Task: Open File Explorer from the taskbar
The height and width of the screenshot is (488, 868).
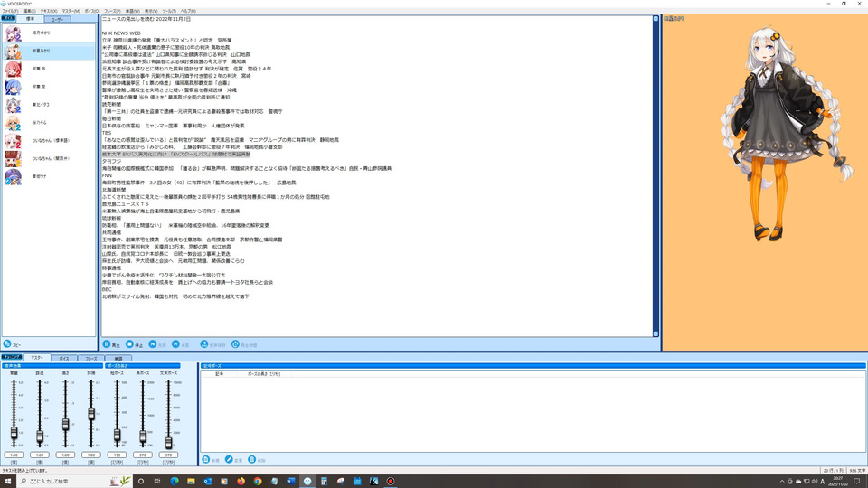Action: 191,482
